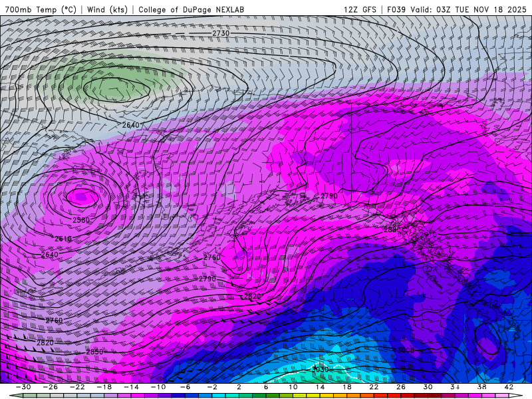
Task: Click the -30 colorbar tick label
Action: (23, 387)
